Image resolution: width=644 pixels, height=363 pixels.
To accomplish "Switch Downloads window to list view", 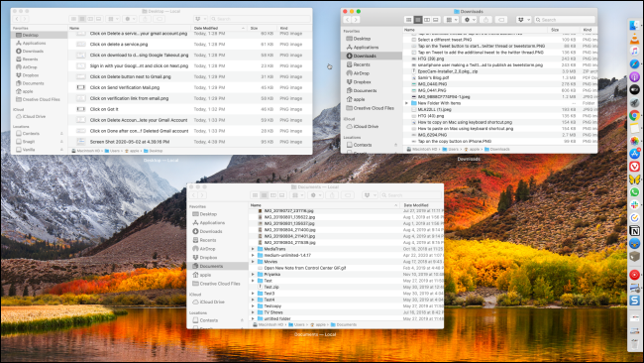I will click(418, 20).
